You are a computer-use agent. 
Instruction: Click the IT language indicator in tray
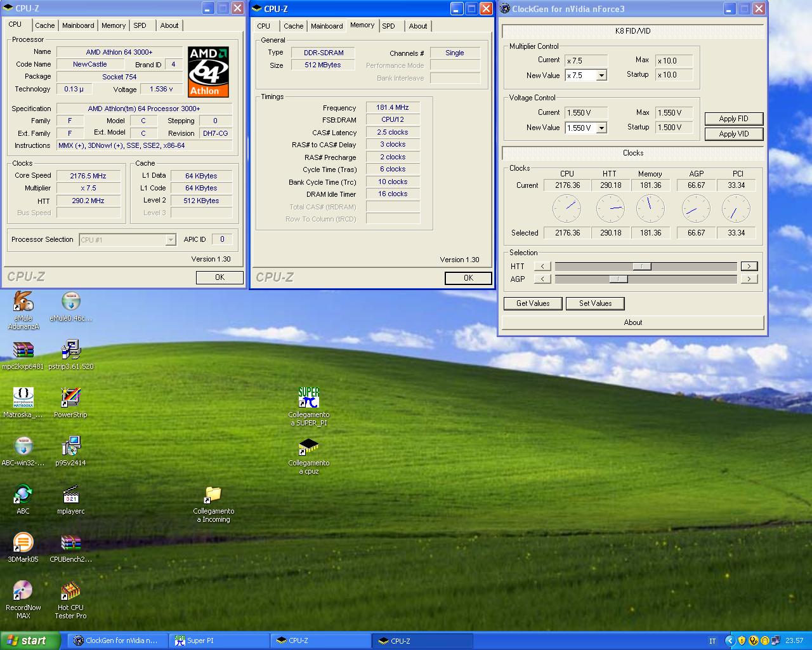click(x=712, y=641)
